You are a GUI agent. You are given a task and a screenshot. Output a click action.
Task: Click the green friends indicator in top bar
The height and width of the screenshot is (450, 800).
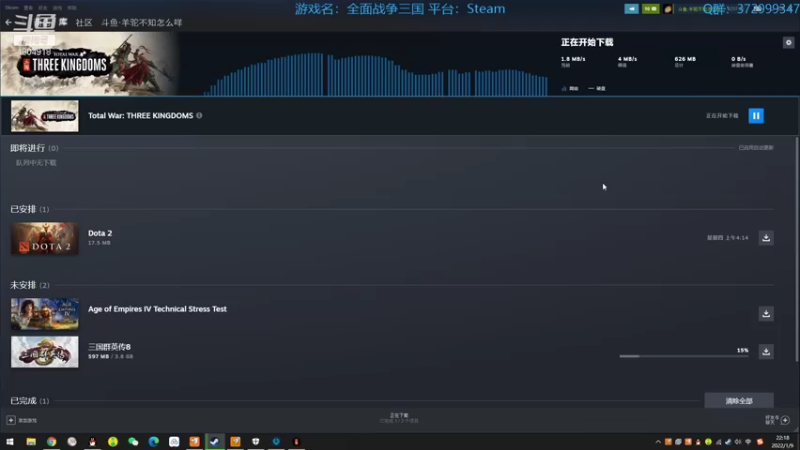[650, 9]
